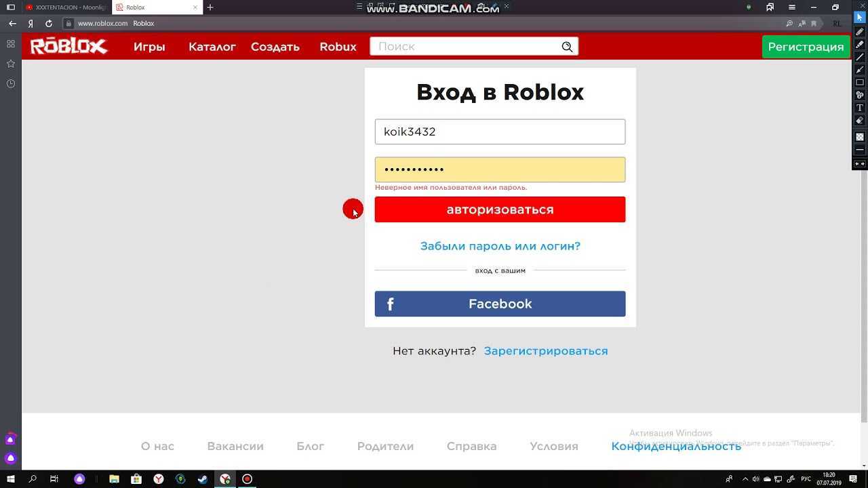Viewport: 868px width, 488px height.
Task: Open the Конфиденциальность footer link
Action: [x=676, y=446]
